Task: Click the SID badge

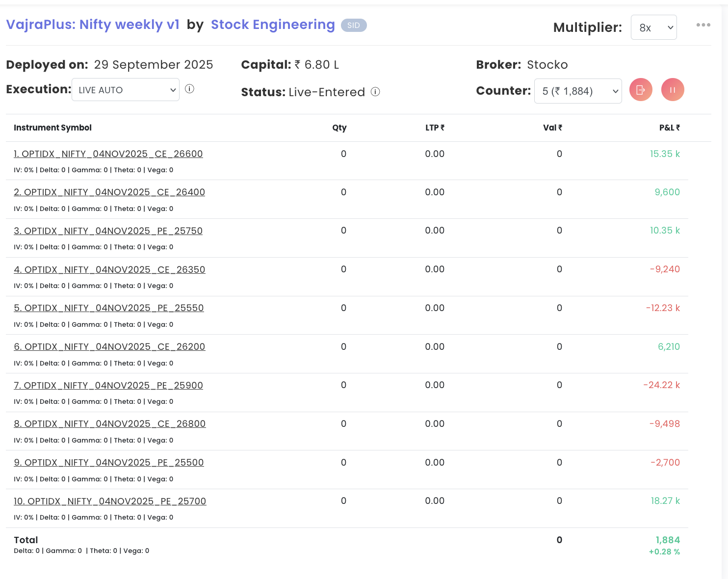Action: tap(354, 26)
